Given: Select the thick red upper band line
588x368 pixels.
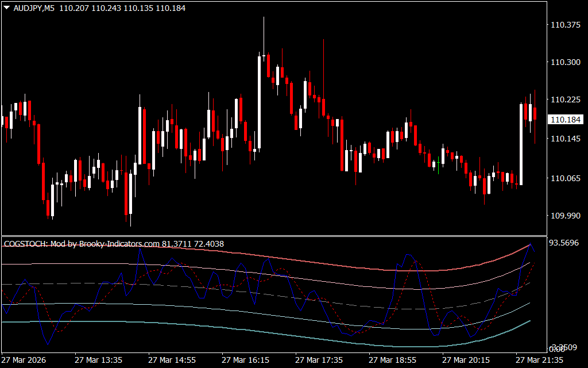Looking at the screenshot, I should click(x=345, y=266).
